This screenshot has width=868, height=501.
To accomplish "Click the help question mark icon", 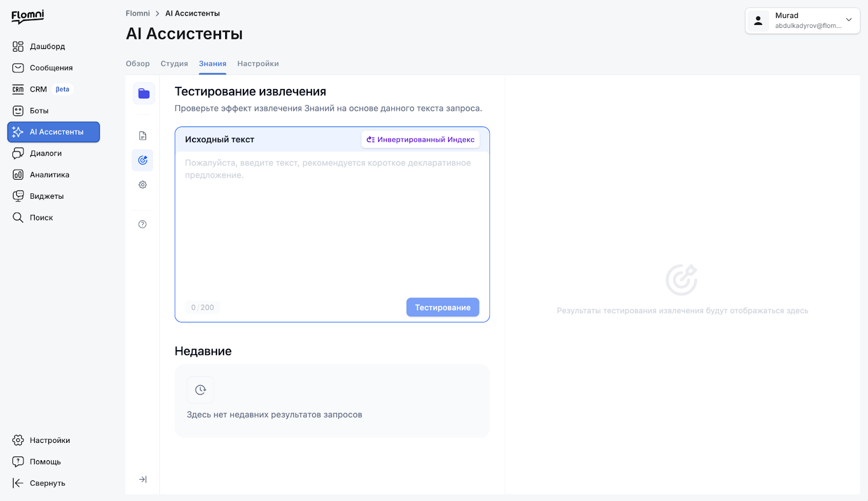I will (143, 224).
